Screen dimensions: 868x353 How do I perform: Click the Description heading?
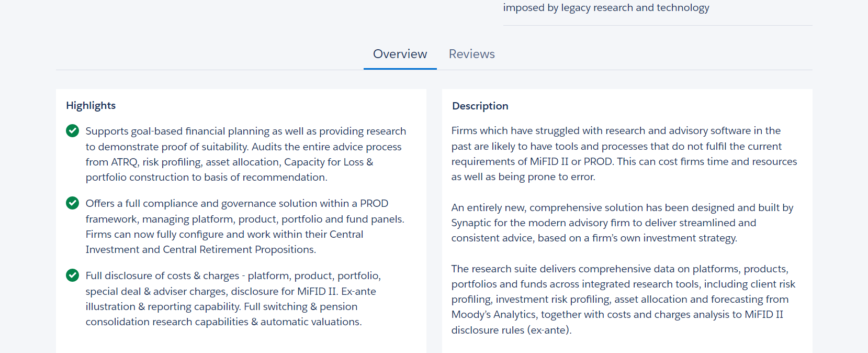(480, 106)
